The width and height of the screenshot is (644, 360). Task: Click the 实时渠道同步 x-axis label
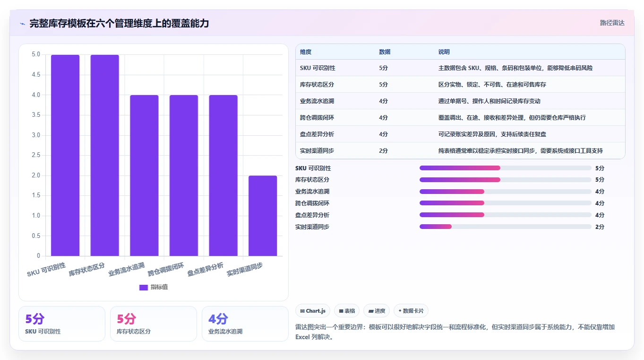click(245, 270)
